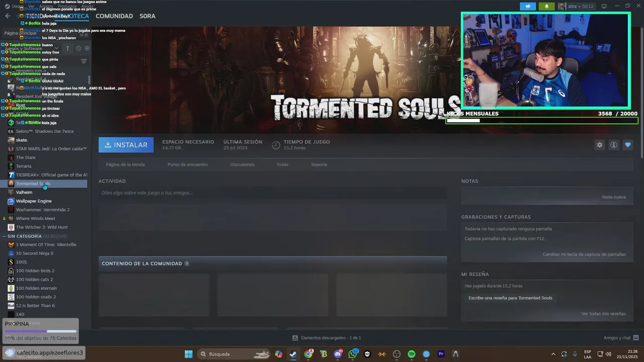The image size is (644, 362).
Task: Open the Página de la tienda tab
Action: pyautogui.click(x=125, y=164)
